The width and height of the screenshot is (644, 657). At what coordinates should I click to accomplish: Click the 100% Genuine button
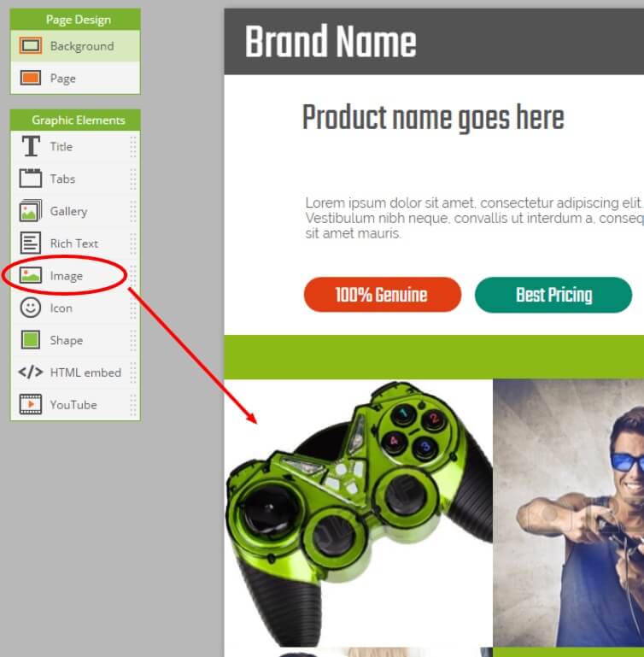(383, 295)
